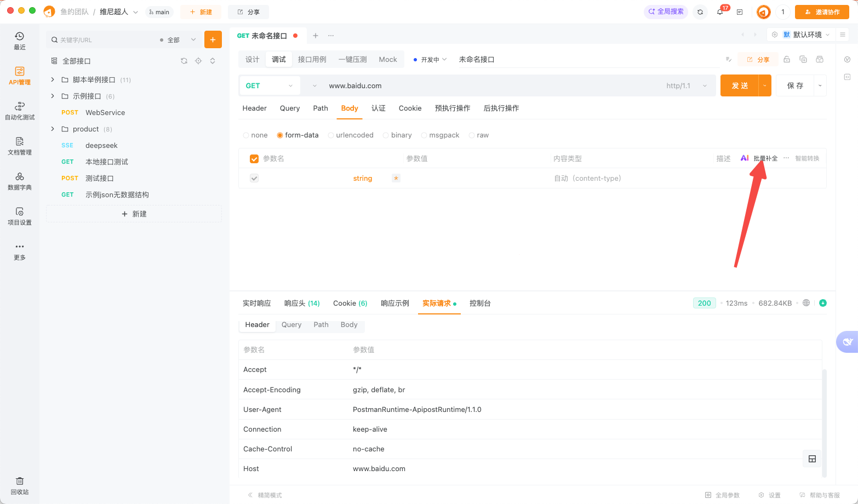Expand the 示例接口 folder
The height and width of the screenshot is (504, 858).
(x=53, y=96)
